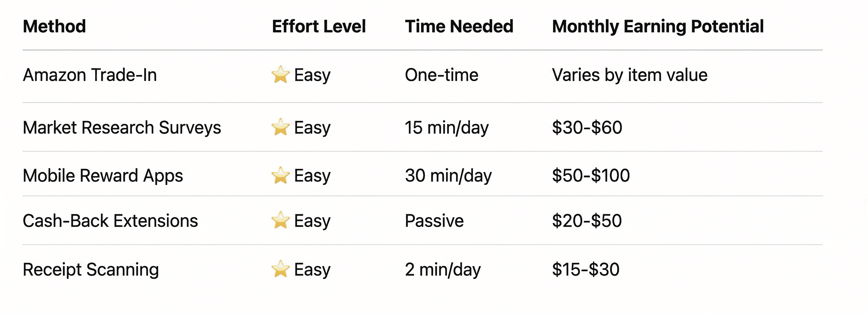Click the Passive time needed cell
The width and height of the screenshot is (868, 314).
coord(434,221)
